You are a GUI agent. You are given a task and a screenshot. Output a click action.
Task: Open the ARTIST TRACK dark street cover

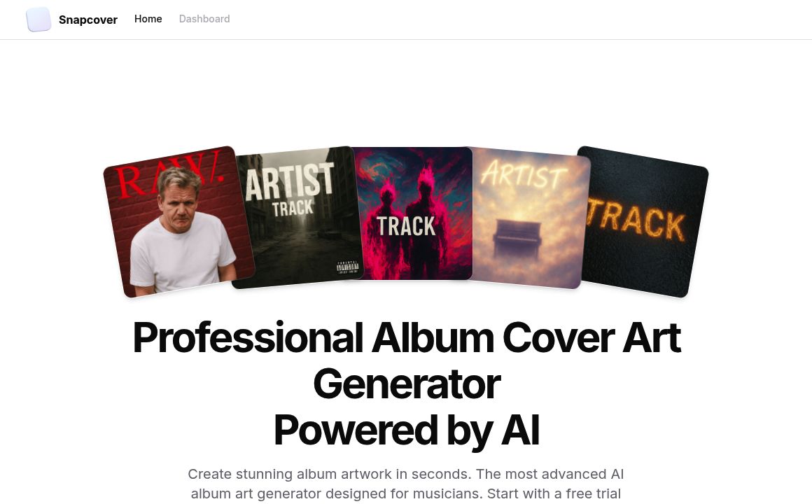click(299, 216)
